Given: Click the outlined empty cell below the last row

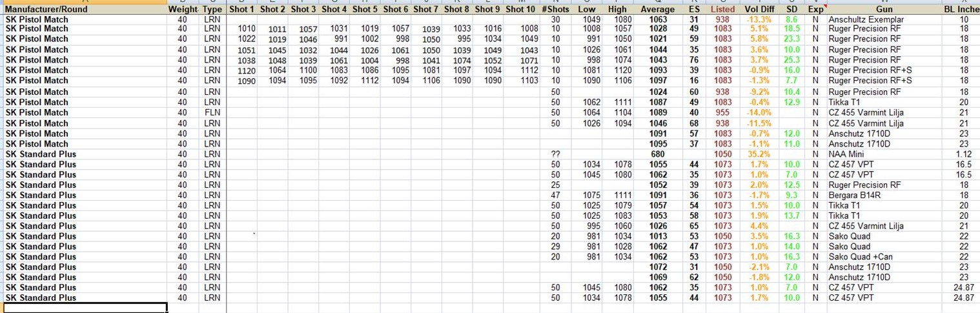Looking at the screenshot, I should (85, 308).
